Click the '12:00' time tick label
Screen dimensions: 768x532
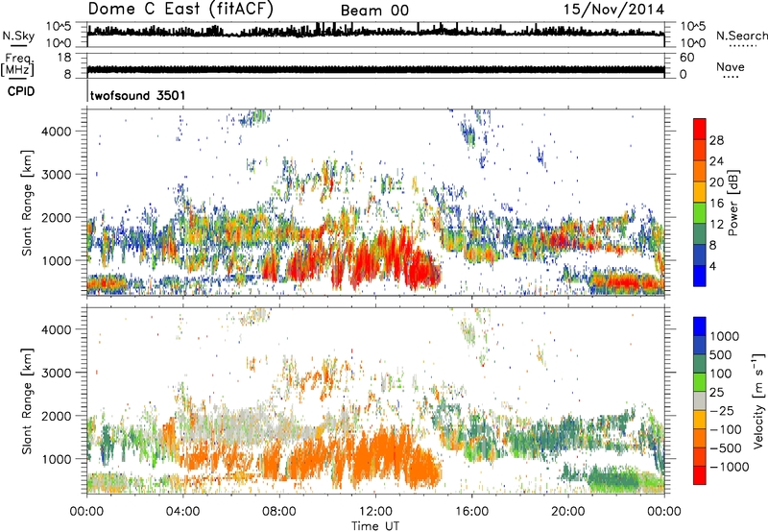(x=375, y=512)
